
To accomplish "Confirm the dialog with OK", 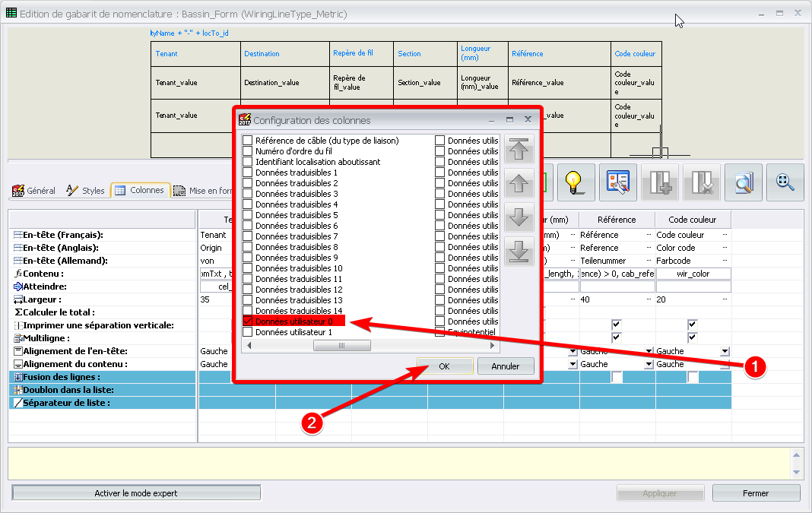I will click(x=444, y=366).
